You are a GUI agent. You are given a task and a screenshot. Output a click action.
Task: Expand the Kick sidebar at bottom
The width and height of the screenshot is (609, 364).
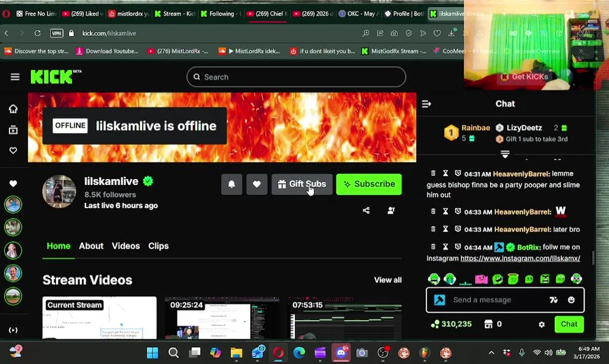click(13, 330)
